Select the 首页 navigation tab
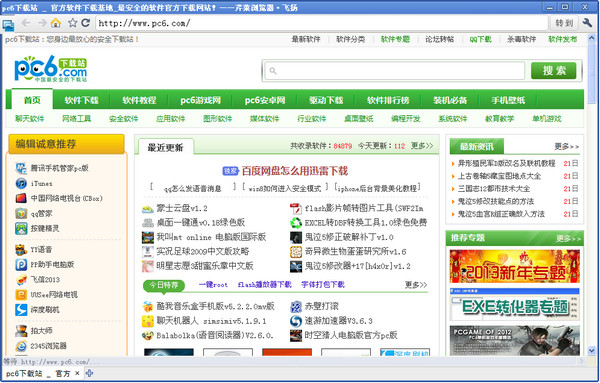600x383 pixels. coord(32,100)
